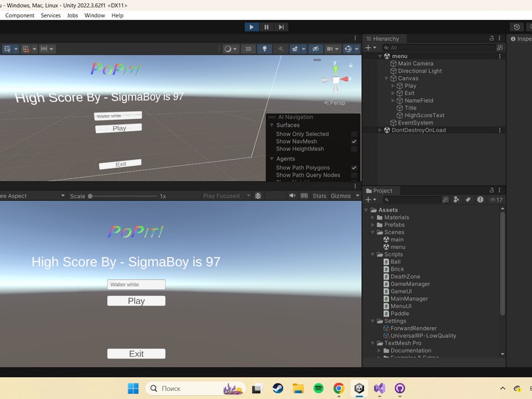Click the Pause button in the toolbar
Image resolution: width=532 pixels, height=399 pixels.
[267, 27]
